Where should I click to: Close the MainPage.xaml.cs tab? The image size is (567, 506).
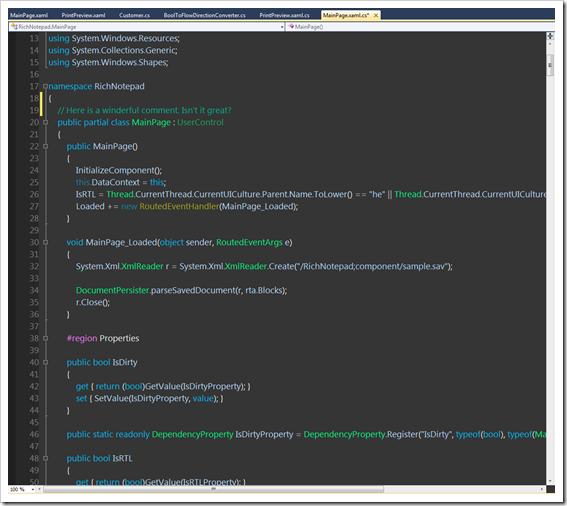coord(376,15)
